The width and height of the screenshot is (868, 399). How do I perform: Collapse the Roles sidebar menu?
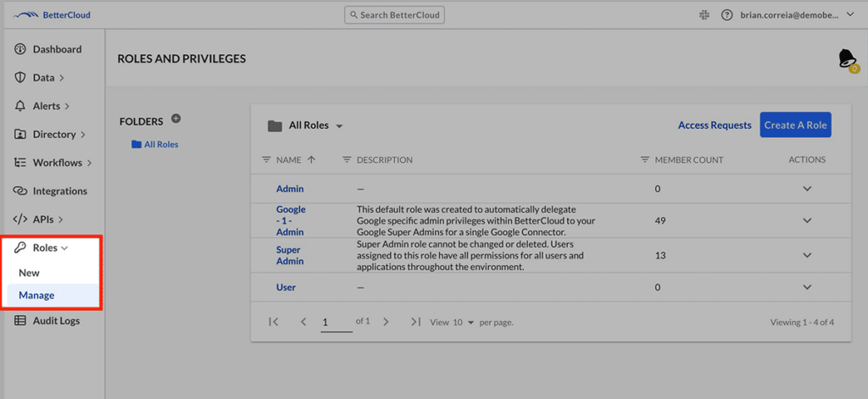coord(64,248)
